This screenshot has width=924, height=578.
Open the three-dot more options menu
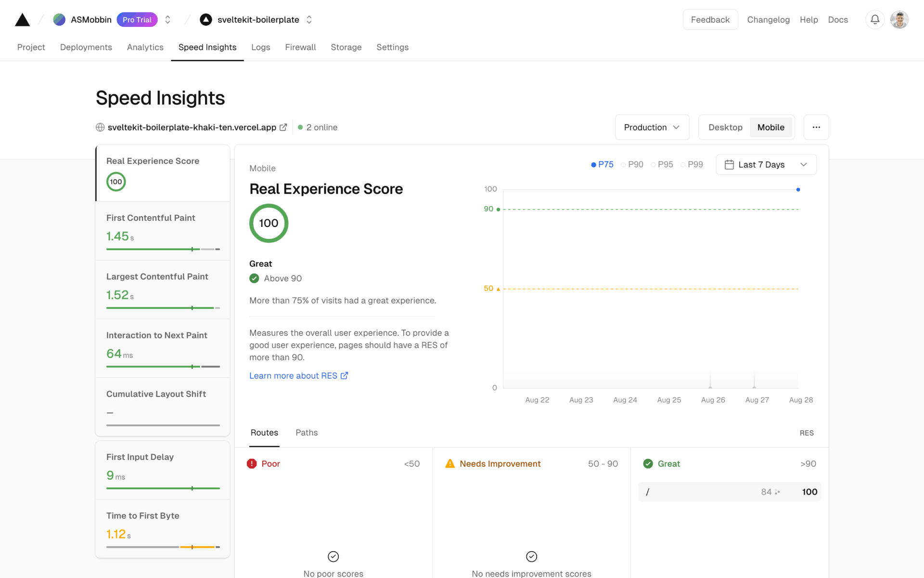click(816, 127)
